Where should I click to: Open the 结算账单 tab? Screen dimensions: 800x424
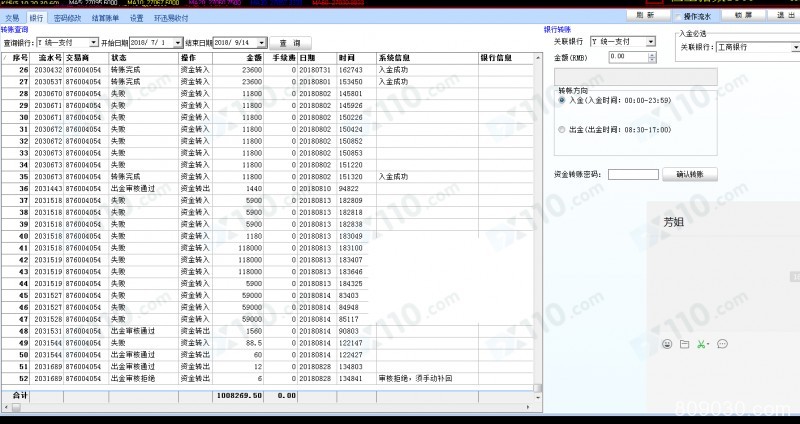tap(105, 18)
